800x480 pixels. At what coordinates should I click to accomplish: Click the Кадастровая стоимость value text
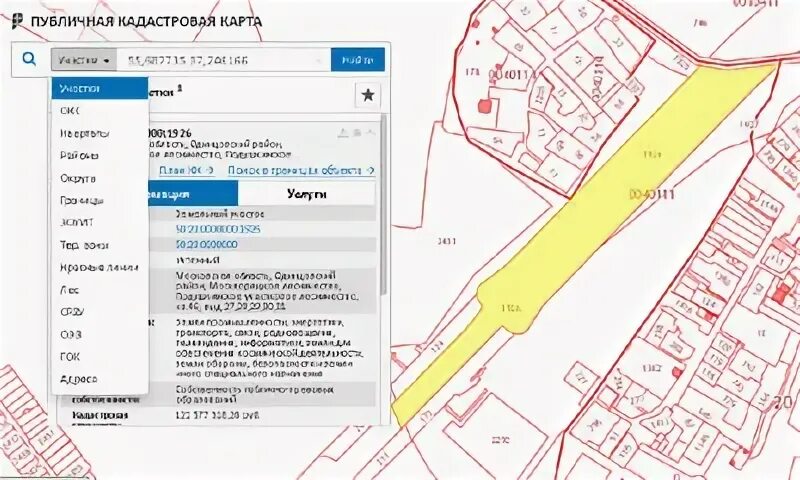pos(217,415)
